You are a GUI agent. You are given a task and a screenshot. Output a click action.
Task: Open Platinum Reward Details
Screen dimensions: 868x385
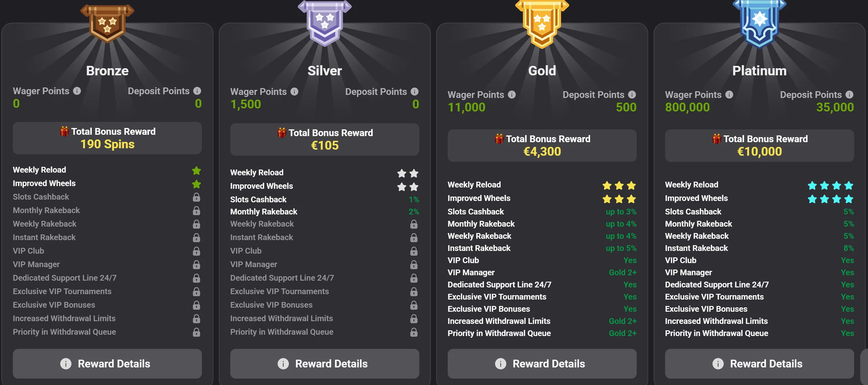point(760,364)
